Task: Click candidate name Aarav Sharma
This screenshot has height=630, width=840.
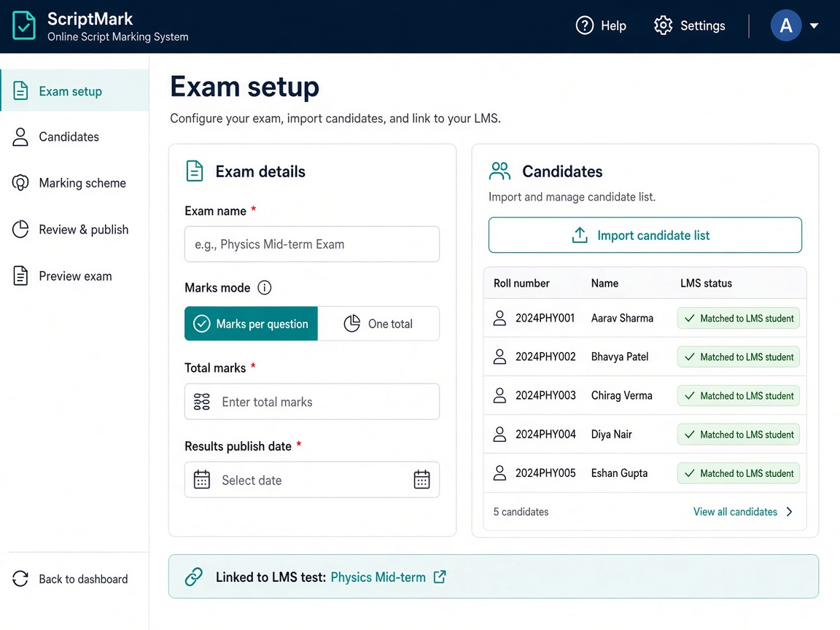Action: coord(622,318)
